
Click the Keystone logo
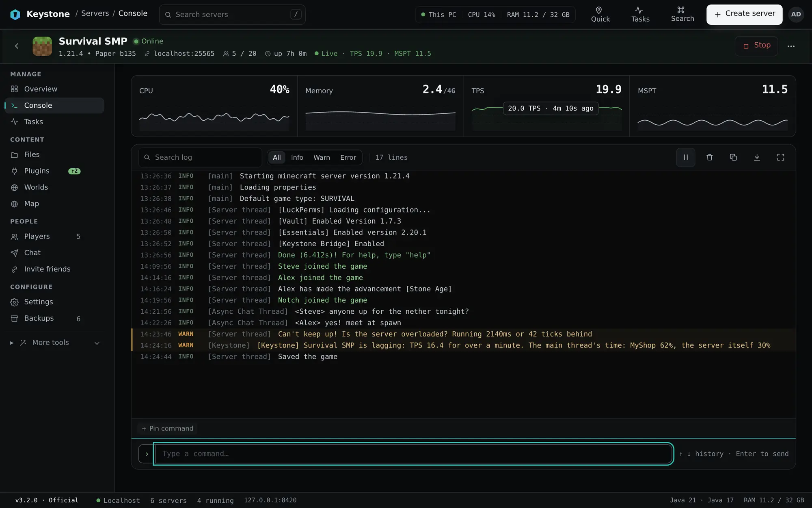point(15,14)
